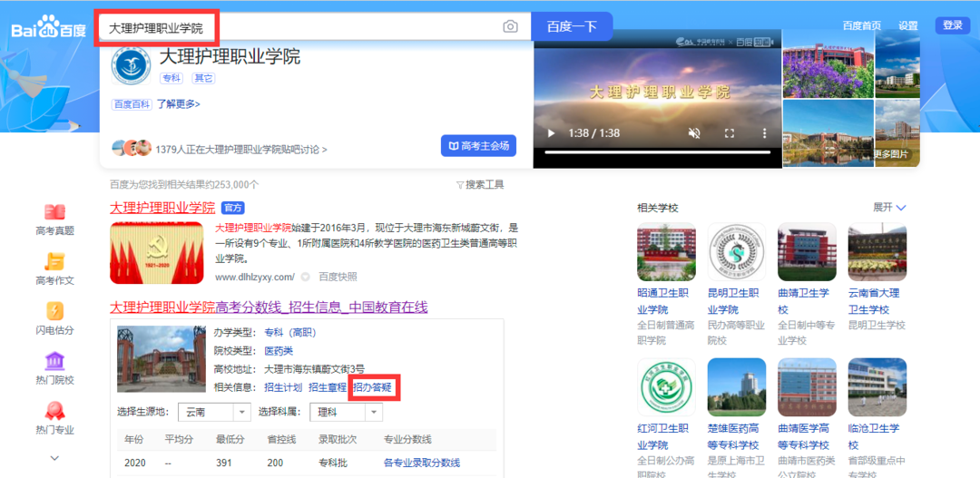
Task: Open lake reflection campus photo
Action: 828,133
